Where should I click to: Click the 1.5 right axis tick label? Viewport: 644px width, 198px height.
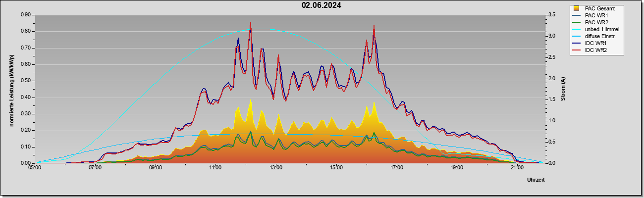[551, 99]
